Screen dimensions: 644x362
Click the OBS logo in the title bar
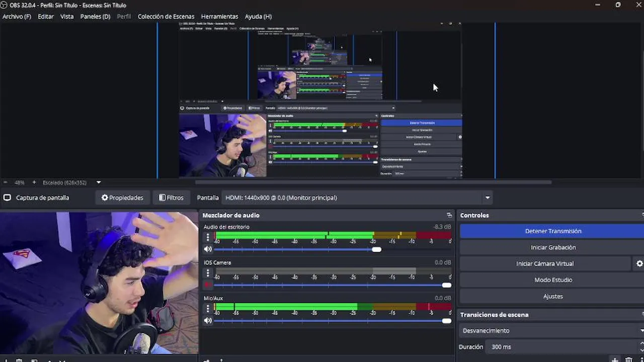coord(4,5)
